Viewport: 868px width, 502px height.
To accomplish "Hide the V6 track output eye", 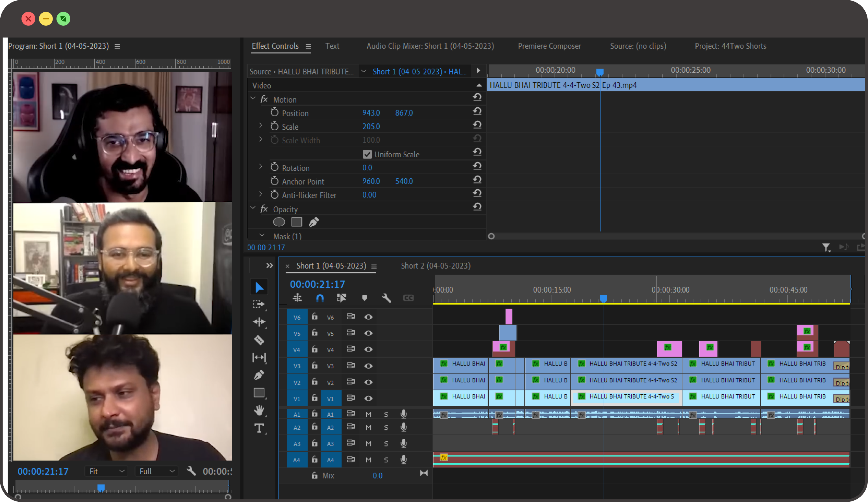I will click(x=368, y=317).
